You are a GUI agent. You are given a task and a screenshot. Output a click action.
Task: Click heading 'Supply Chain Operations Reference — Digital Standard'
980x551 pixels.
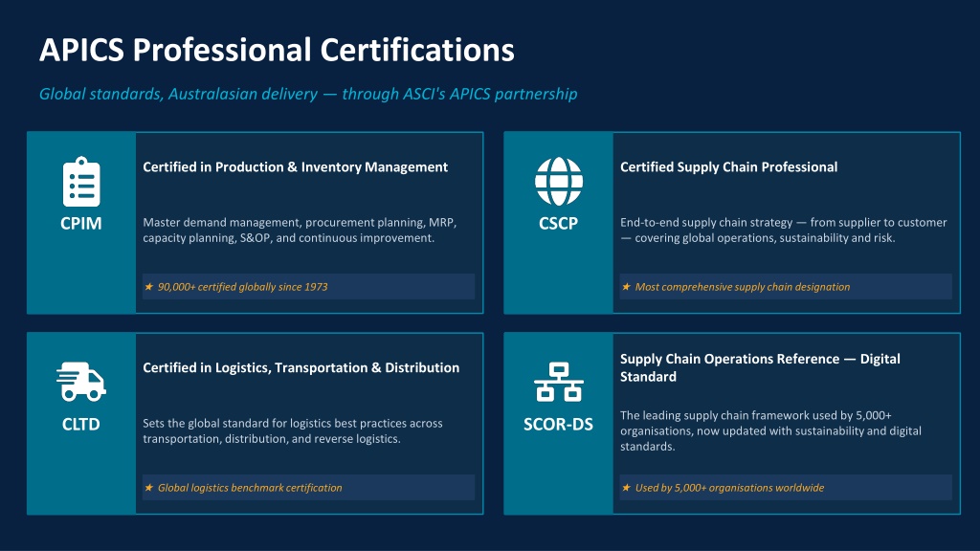[x=760, y=367]
